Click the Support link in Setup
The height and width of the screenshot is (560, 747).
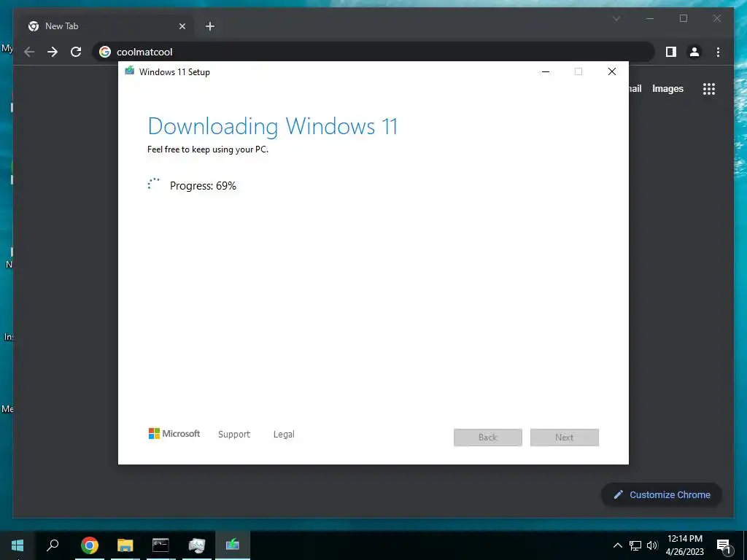[x=234, y=435]
